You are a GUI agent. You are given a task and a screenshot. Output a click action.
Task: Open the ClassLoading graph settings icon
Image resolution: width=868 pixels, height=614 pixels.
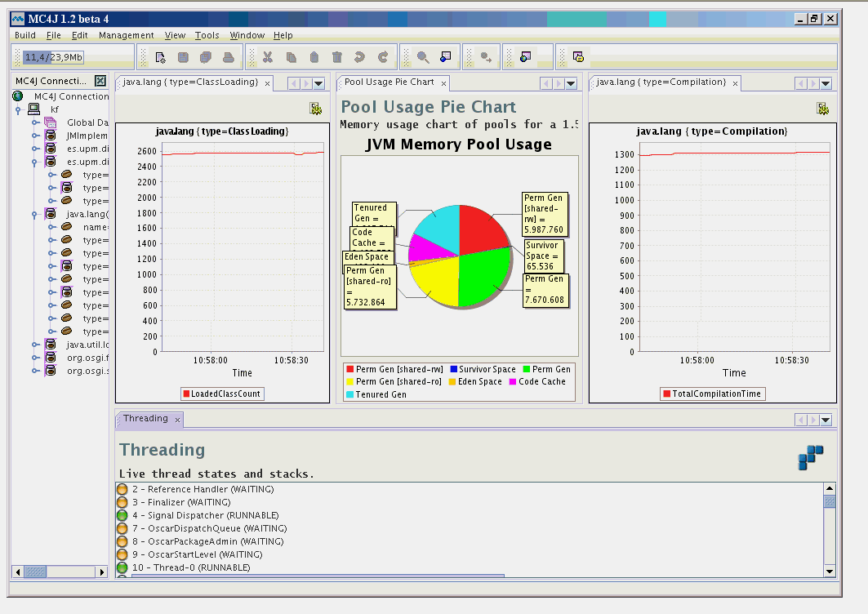point(315,109)
